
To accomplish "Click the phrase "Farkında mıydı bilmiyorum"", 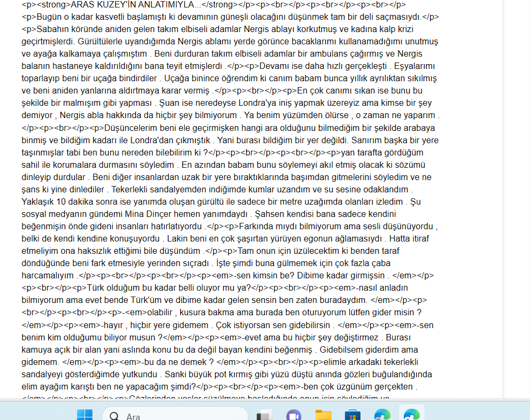I will (x=290, y=226).
